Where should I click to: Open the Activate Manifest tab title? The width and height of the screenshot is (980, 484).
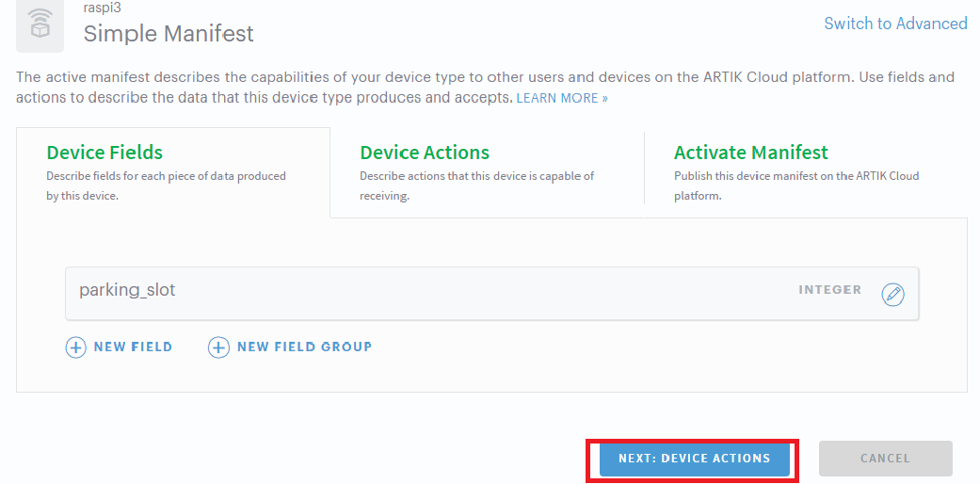(750, 153)
